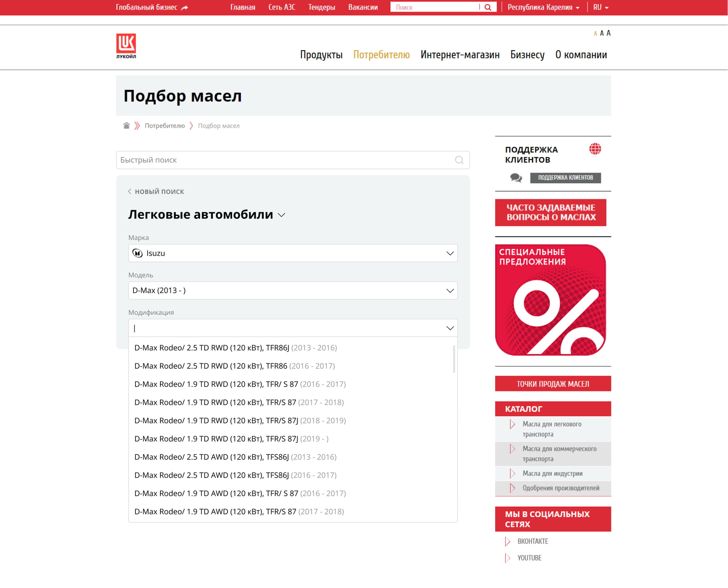Select the largest font size A
728x588 pixels.
pyautogui.click(x=609, y=33)
